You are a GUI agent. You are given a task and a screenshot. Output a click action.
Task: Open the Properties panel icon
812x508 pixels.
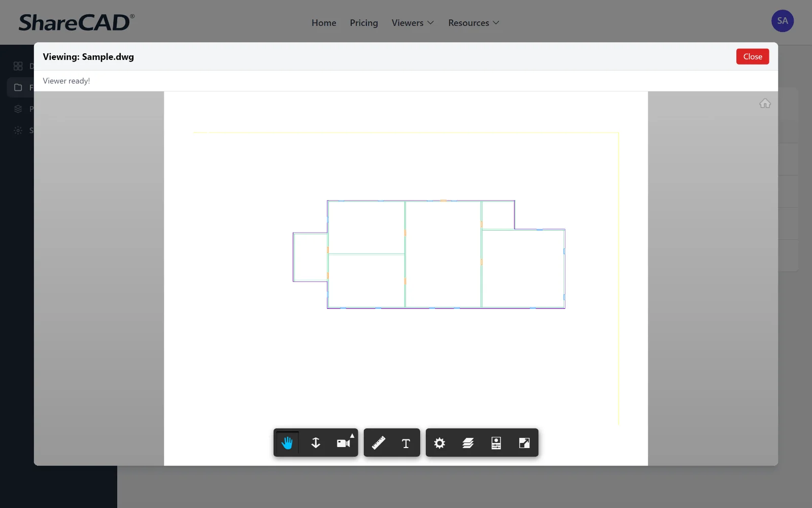tap(496, 443)
